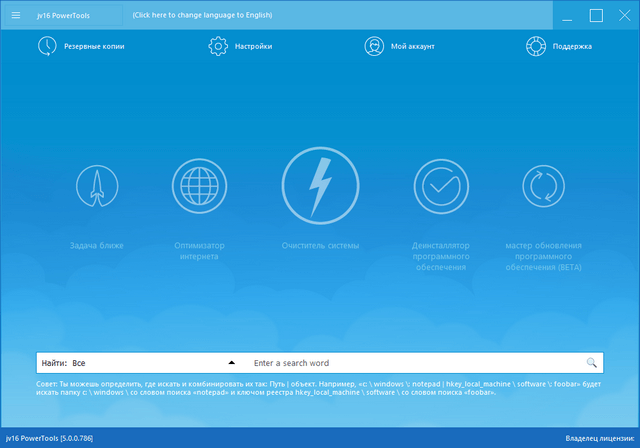Image resolution: width=640 pixels, height=448 pixels.
Task: Click the Резервные копии label
Action: 94,47
